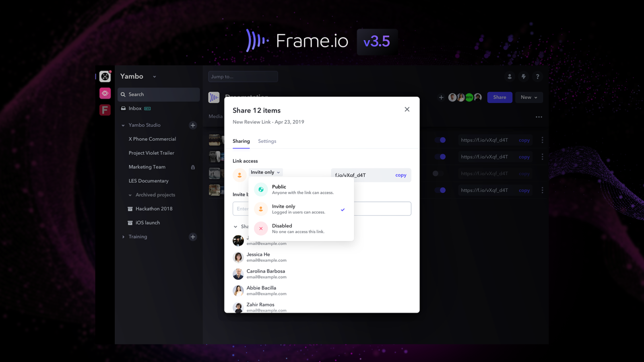Toggle off the first review link

[x=441, y=140]
